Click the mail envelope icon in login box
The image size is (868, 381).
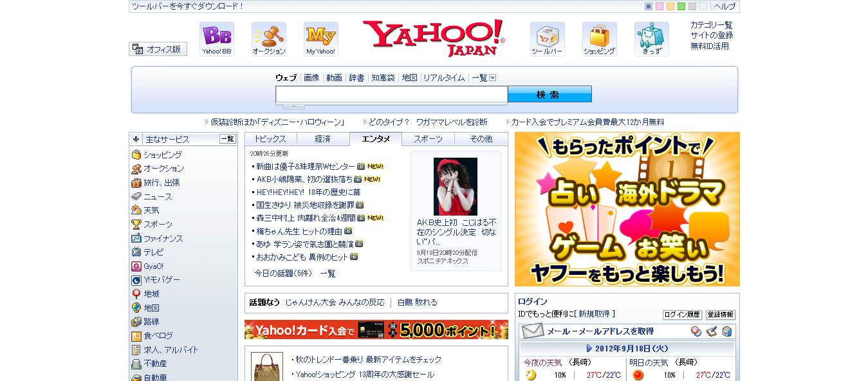coord(533,331)
